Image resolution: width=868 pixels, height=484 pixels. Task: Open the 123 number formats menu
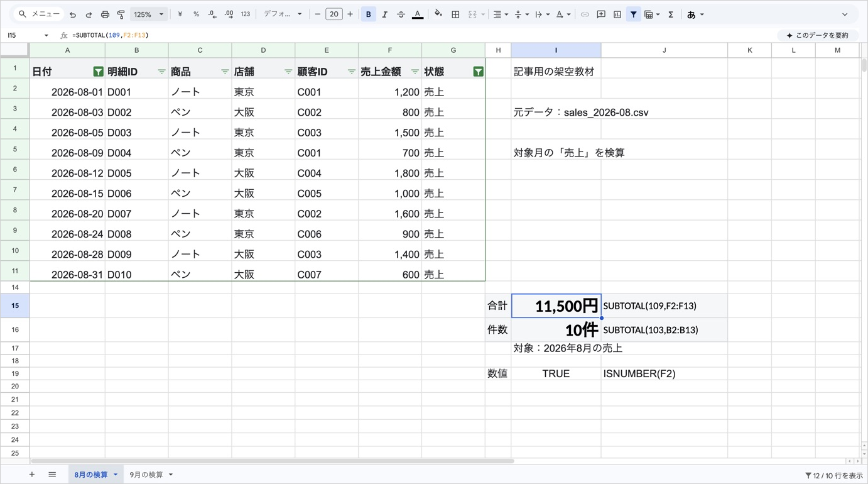click(246, 14)
